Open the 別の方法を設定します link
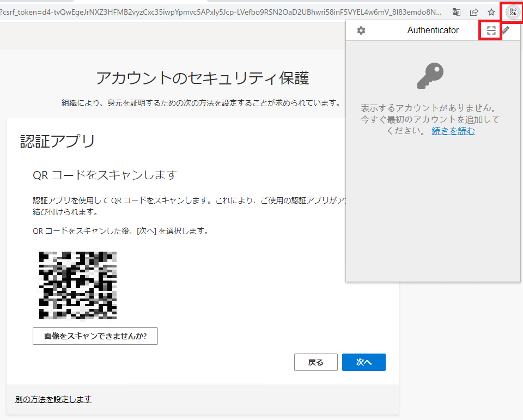The width and height of the screenshot is (523, 420). pyautogui.click(x=53, y=399)
